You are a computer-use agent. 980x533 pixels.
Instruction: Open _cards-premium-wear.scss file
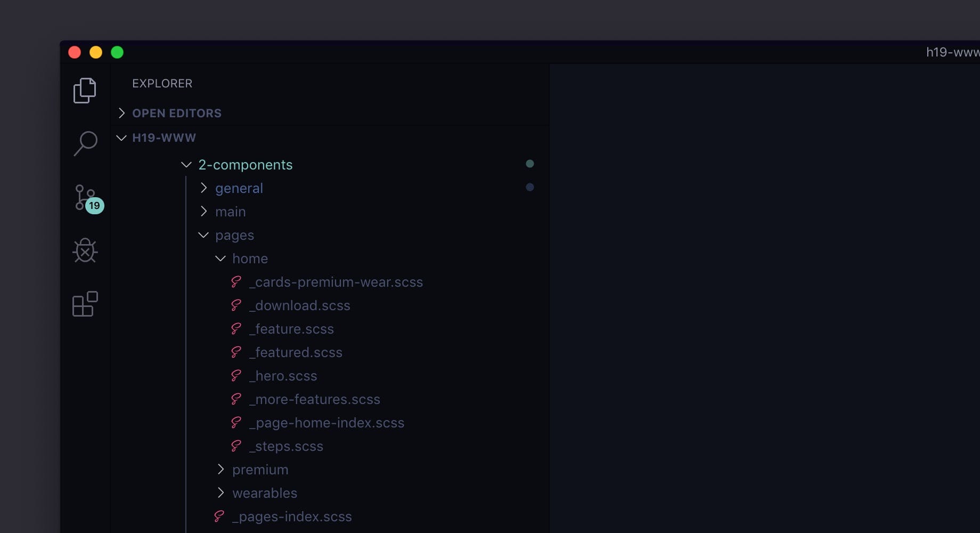(x=336, y=282)
